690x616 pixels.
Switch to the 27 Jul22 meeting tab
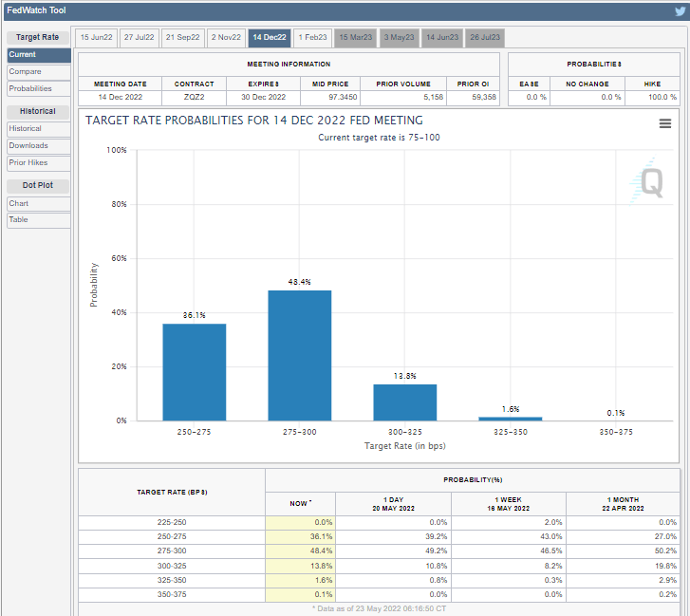click(140, 38)
